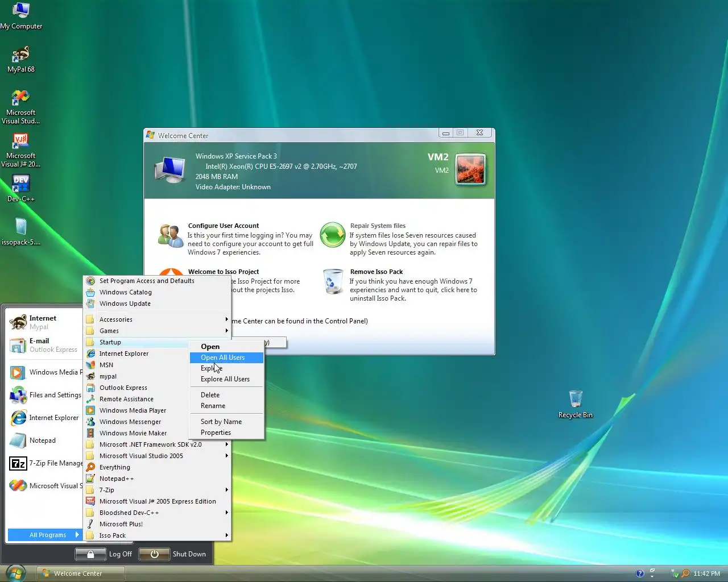728x582 pixels.
Task: Select the Startup folder in programs list
Action: (136, 342)
